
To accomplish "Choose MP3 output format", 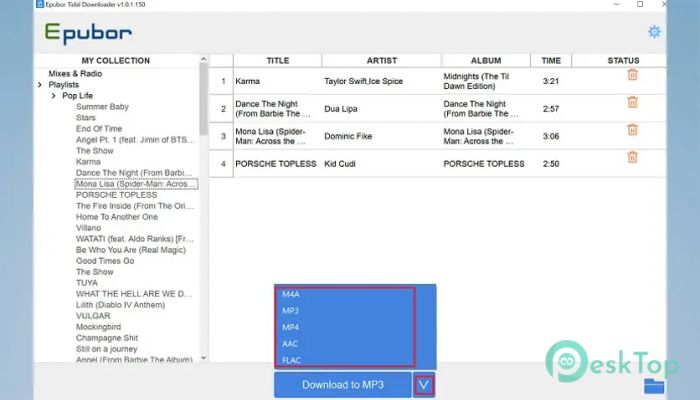I will [290, 311].
